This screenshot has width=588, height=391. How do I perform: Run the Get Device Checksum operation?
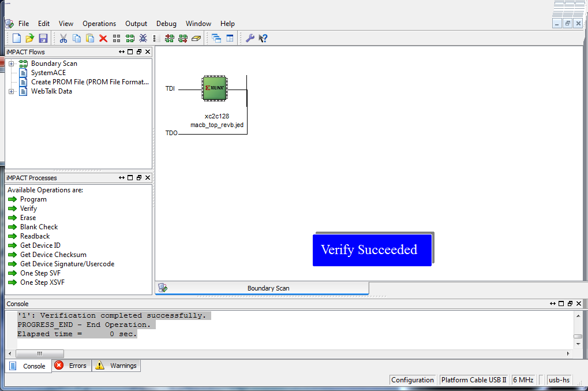pos(53,255)
